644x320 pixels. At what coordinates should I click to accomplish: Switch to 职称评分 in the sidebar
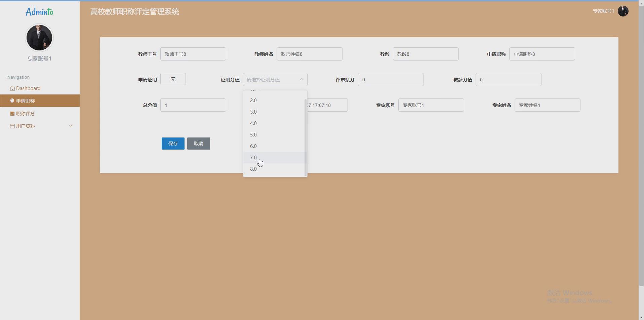click(25, 113)
